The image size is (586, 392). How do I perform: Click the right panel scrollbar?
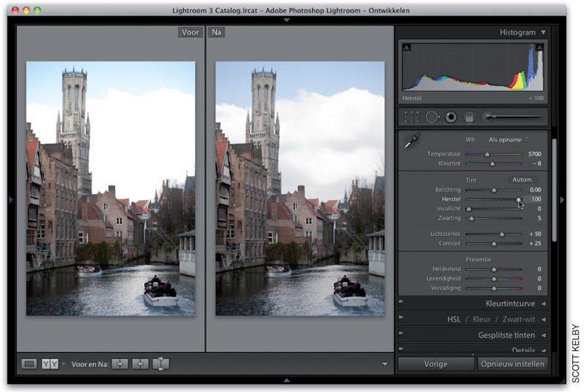pos(554,191)
